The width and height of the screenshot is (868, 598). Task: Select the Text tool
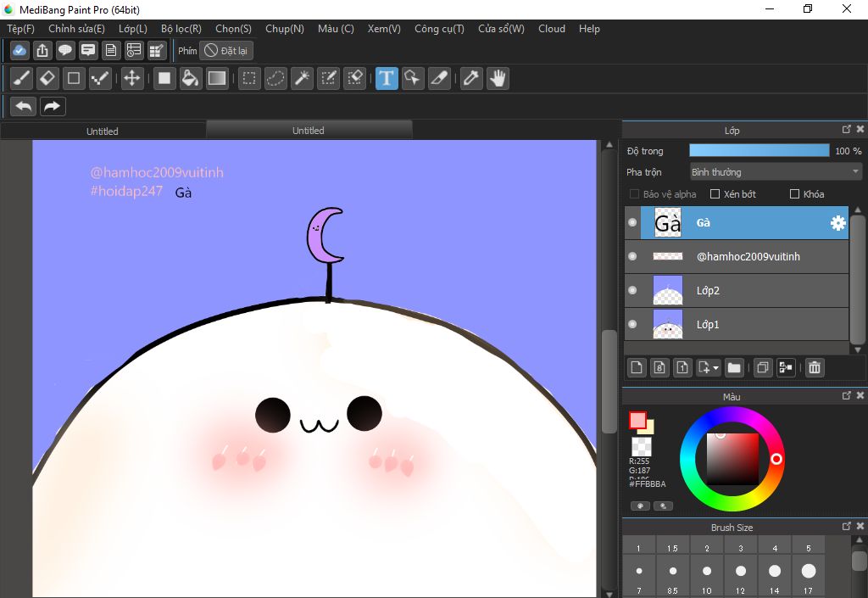click(x=387, y=78)
